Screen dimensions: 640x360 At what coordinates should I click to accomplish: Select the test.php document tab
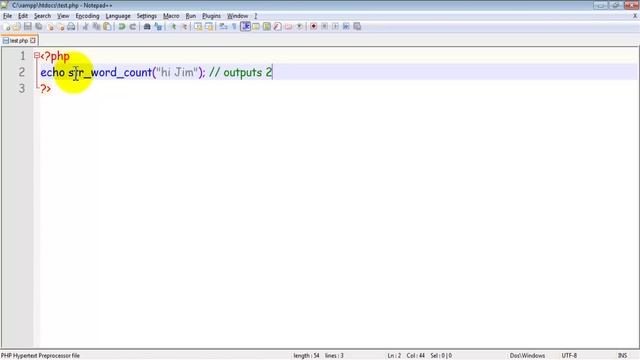pyautogui.click(x=19, y=40)
